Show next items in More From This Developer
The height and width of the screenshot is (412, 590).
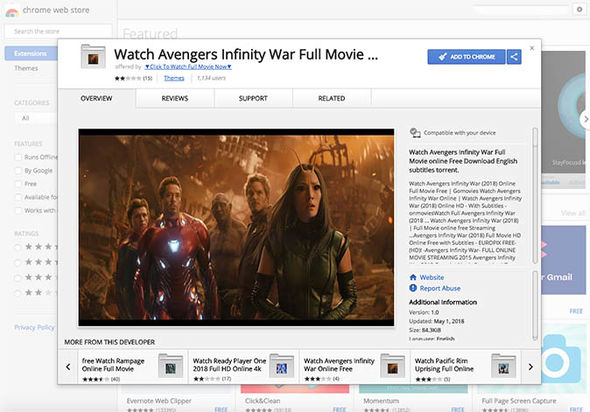click(x=531, y=366)
